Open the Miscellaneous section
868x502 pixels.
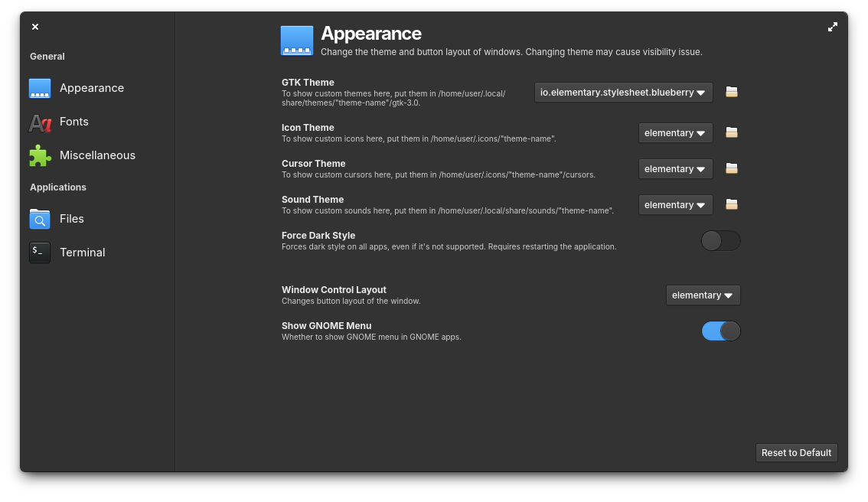98,155
